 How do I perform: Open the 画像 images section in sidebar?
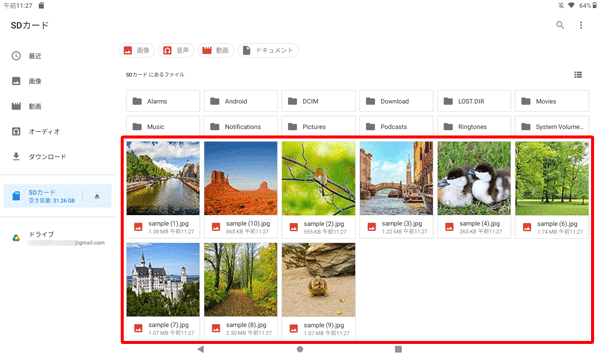[x=57, y=81]
